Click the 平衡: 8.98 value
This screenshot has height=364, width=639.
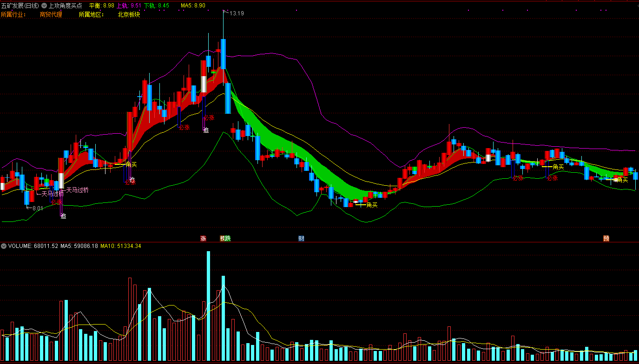pos(101,6)
